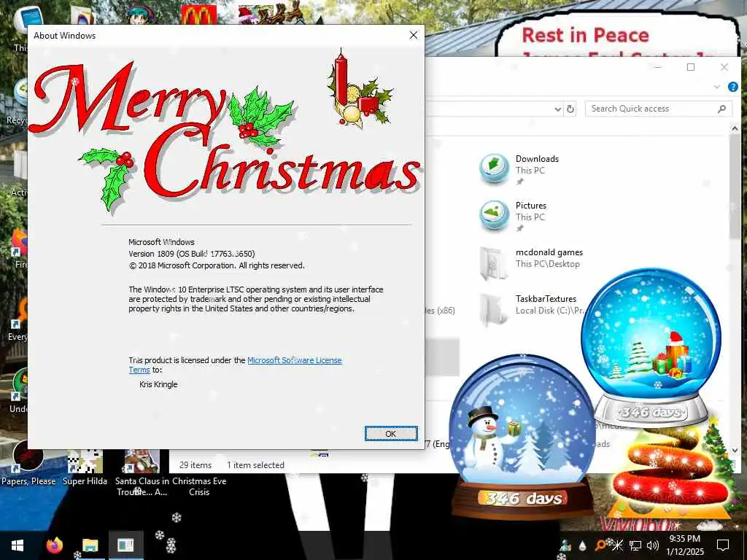Click OK in the About Windows dialog
The width and height of the screenshot is (747, 560).
(391, 433)
